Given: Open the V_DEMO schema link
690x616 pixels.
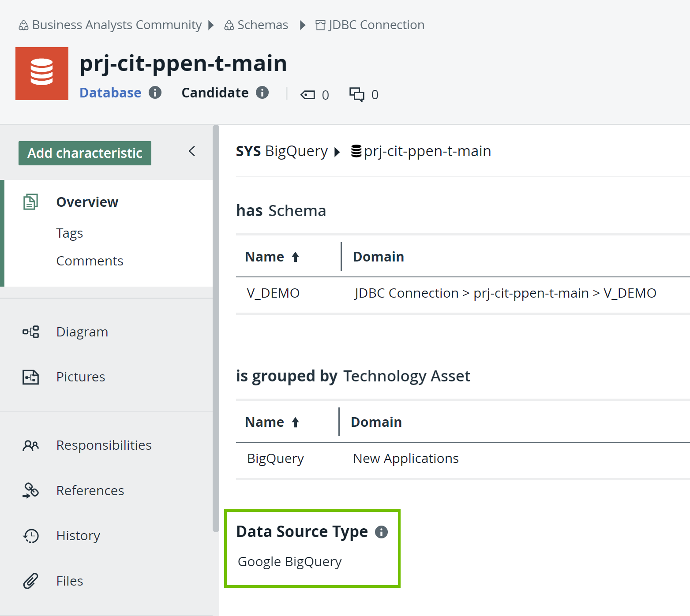Looking at the screenshot, I should point(273,293).
